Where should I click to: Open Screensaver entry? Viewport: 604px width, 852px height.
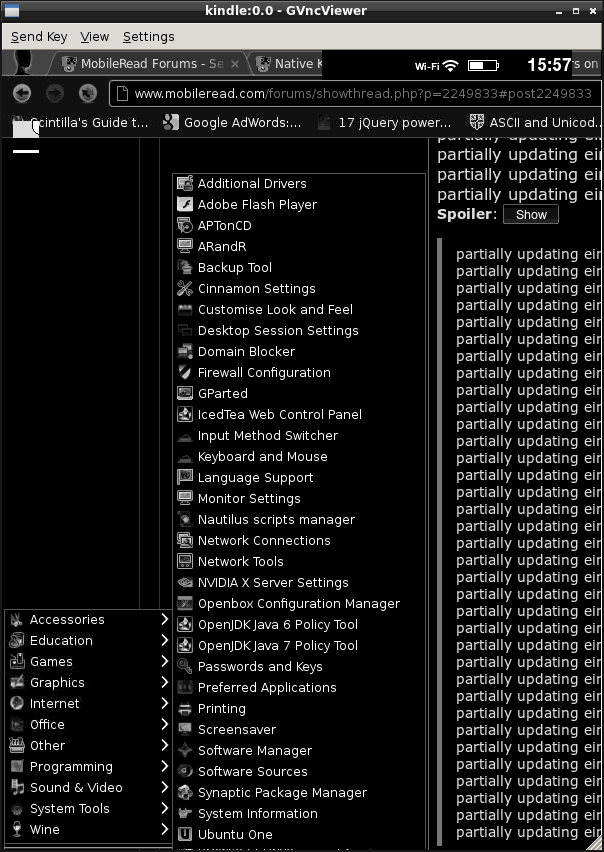point(299,729)
